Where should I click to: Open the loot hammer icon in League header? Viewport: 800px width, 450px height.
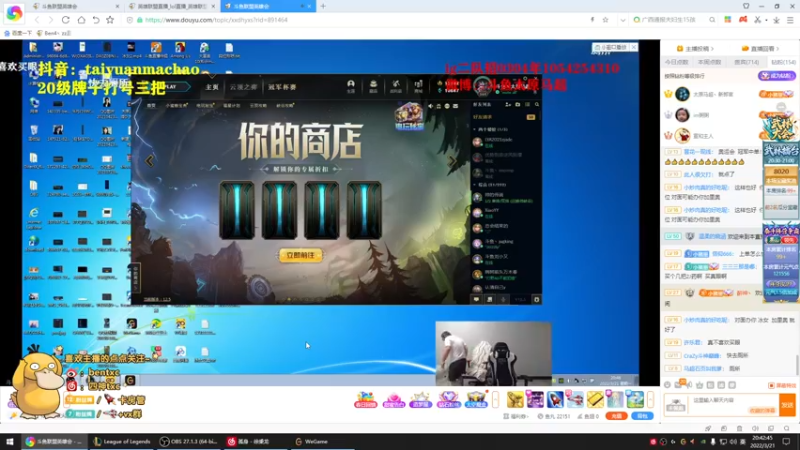pyautogui.click(x=396, y=86)
